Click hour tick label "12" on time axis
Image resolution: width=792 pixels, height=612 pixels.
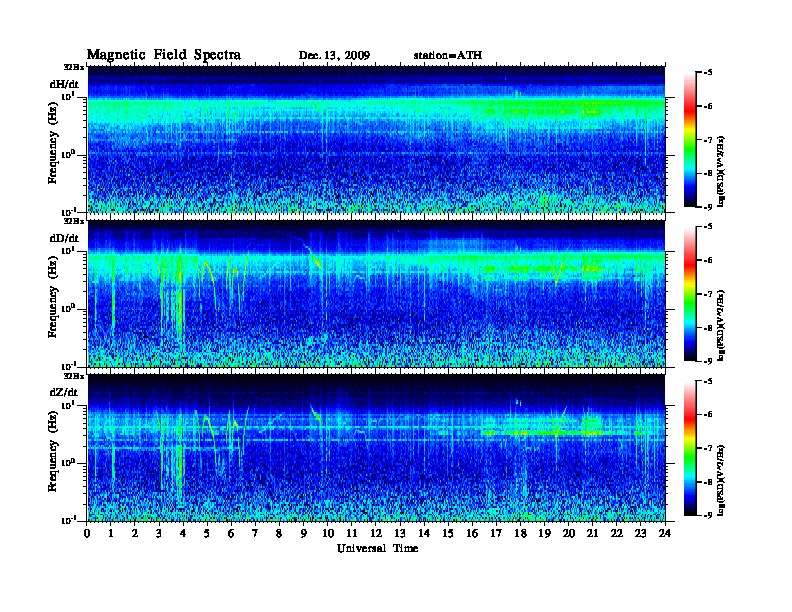376,534
